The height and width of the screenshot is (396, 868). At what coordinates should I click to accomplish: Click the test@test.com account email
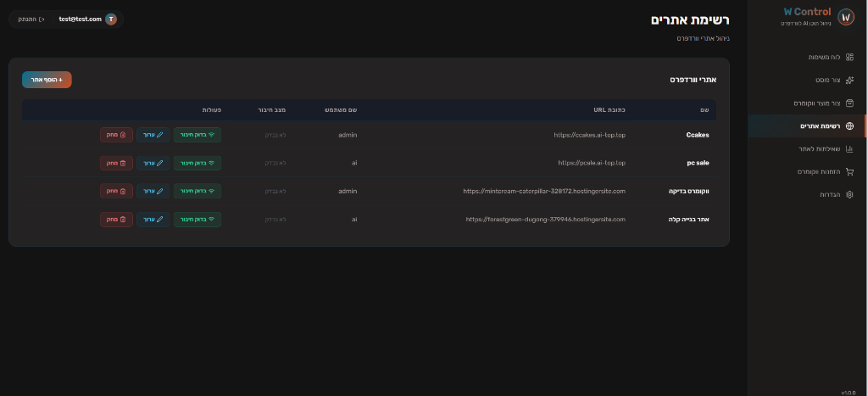[x=81, y=20]
